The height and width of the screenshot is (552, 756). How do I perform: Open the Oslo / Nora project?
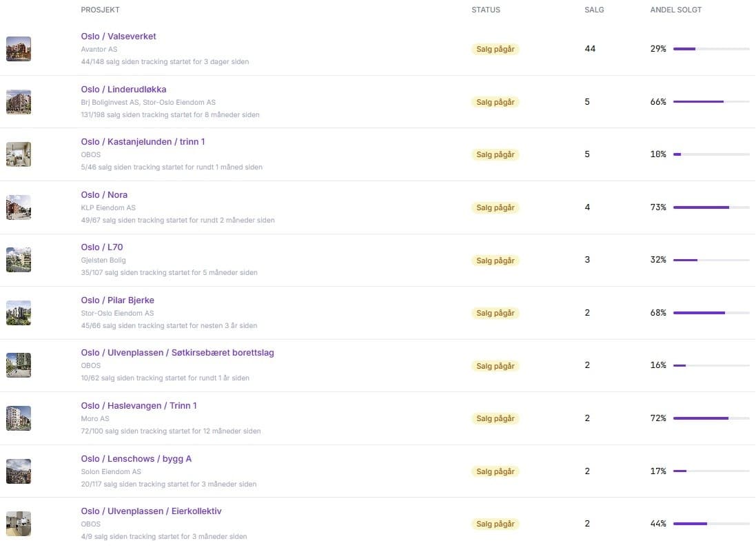click(104, 195)
